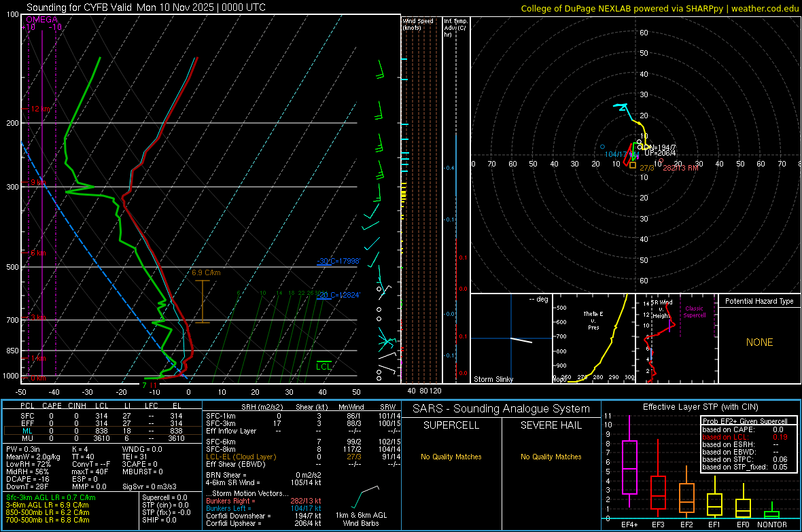Image resolution: width=802 pixels, height=532 pixels.
Task: Click the maxT = 40F value
Action: pos(90,472)
